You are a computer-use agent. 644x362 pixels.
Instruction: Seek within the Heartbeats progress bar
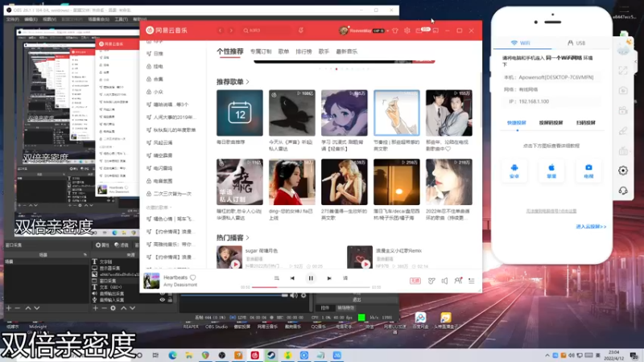311,287
